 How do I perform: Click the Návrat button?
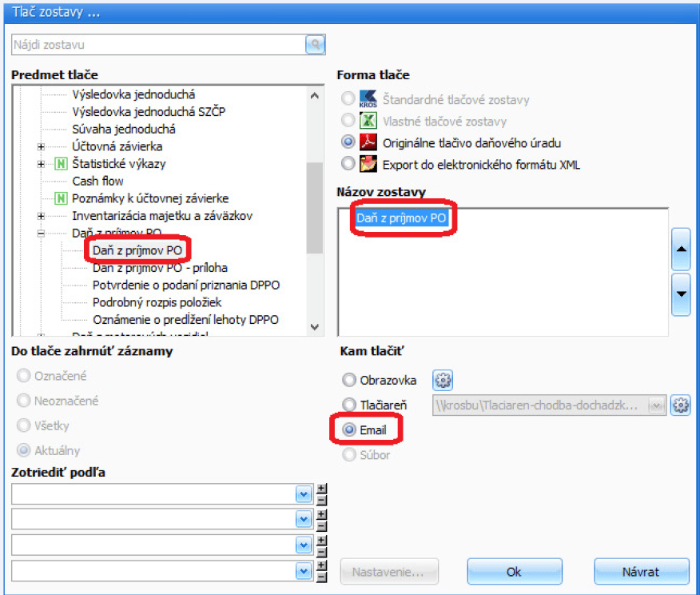pyautogui.click(x=641, y=572)
